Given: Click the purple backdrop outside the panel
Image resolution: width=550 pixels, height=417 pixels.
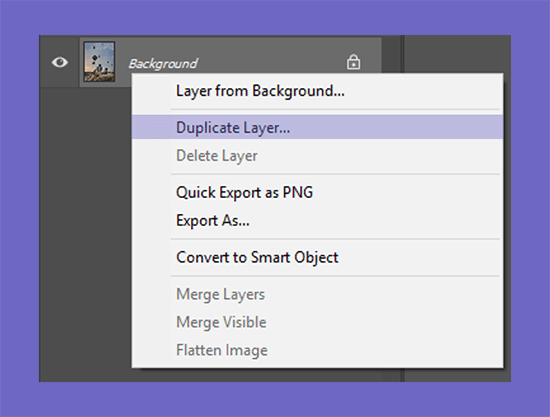Looking at the screenshot, I should point(275,17).
